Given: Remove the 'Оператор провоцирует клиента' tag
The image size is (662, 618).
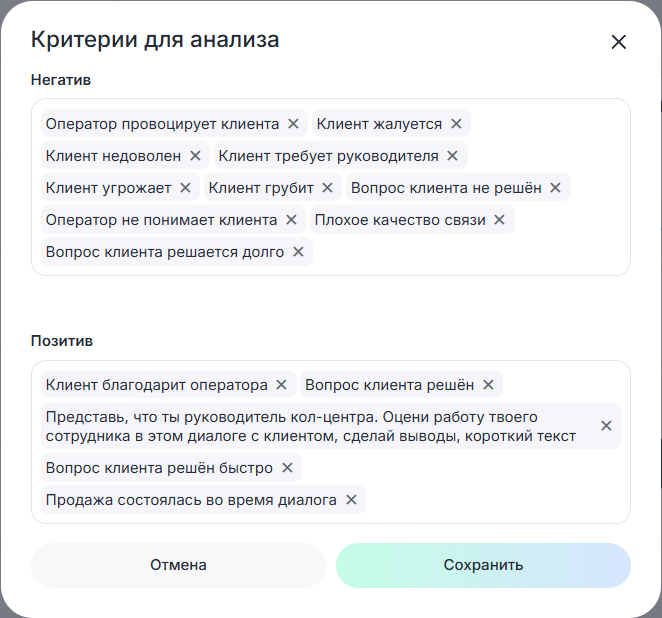Looking at the screenshot, I should (293, 124).
